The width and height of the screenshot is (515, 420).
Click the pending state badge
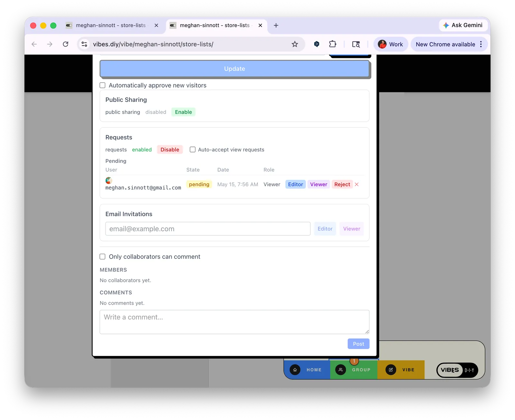pyautogui.click(x=199, y=185)
